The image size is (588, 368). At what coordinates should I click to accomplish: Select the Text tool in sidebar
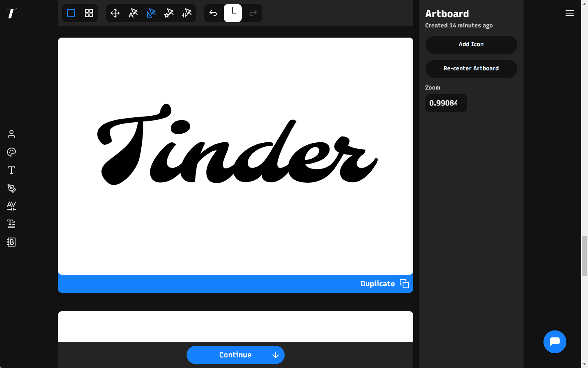[x=11, y=170]
